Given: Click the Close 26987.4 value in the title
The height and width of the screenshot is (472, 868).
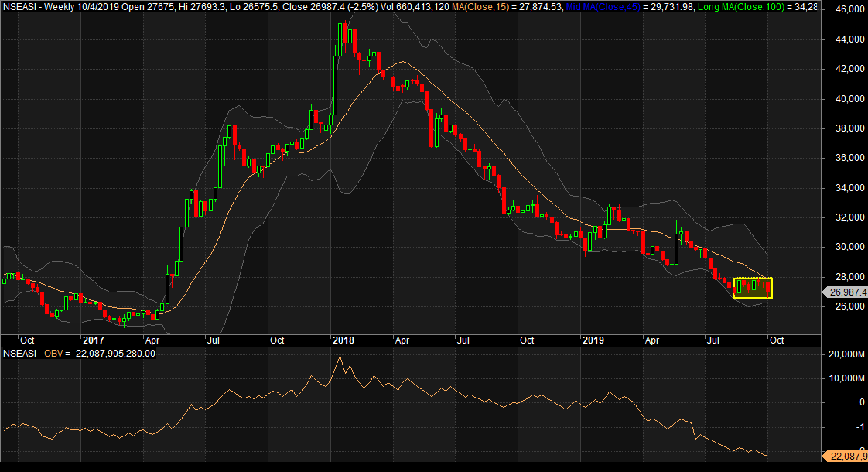Looking at the screenshot, I should click(x=308, y=8).
